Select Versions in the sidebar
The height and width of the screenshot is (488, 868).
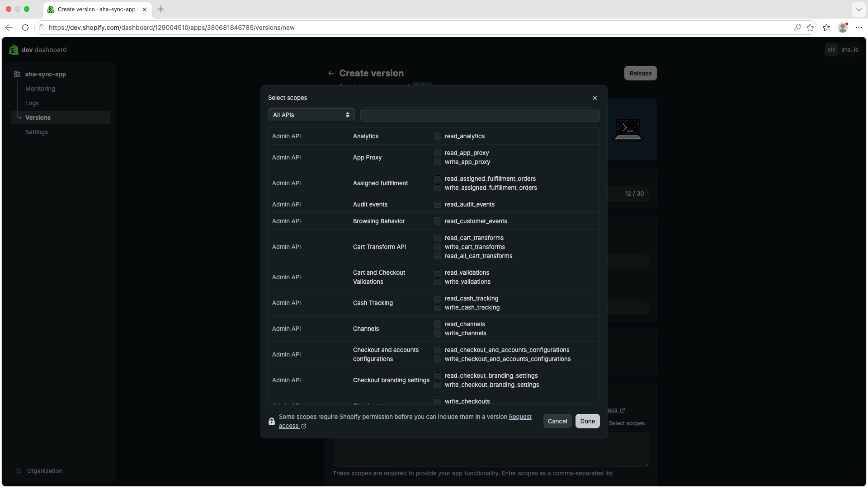pyautogui.click(x=61, y=117)
